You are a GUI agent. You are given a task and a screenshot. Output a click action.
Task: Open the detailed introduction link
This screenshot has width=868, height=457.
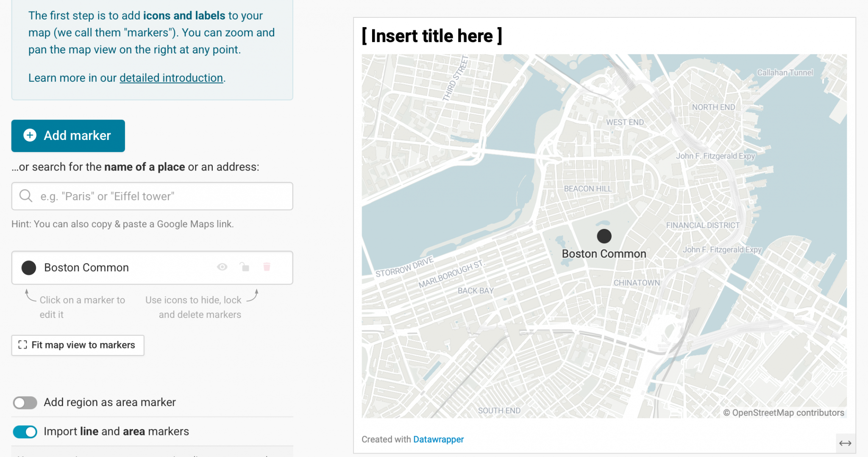pyautogui.click(x=171, y=78)
